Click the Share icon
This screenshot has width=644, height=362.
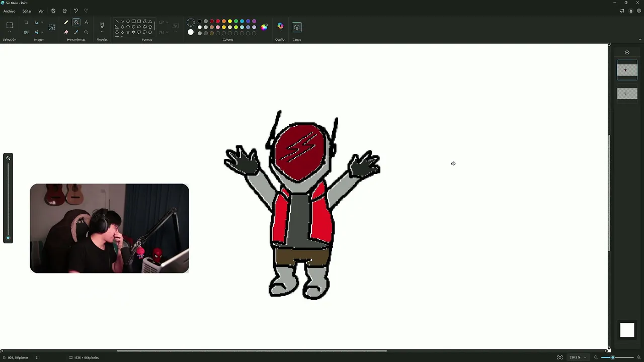click(64, 11)
